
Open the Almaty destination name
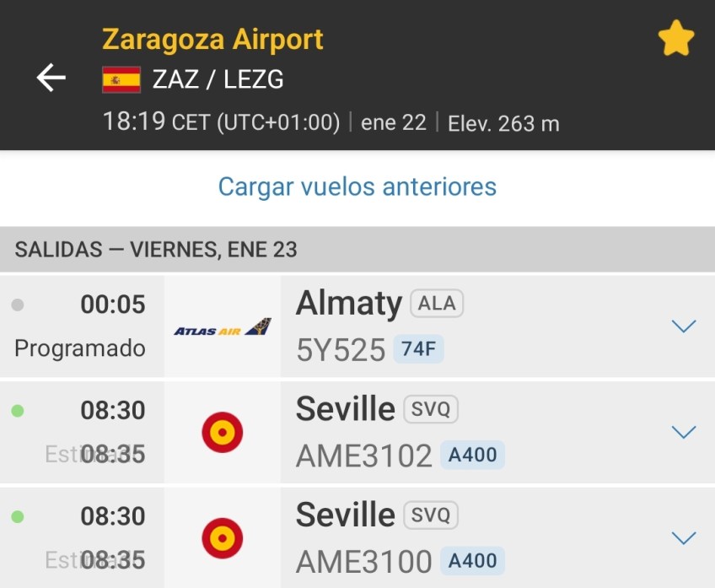pos(348,303)
